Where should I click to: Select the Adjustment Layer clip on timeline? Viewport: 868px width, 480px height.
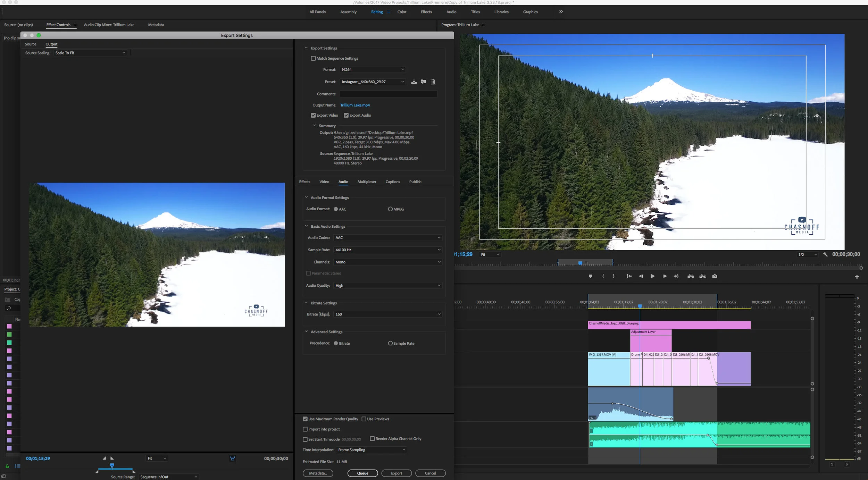tap(651, 341)
